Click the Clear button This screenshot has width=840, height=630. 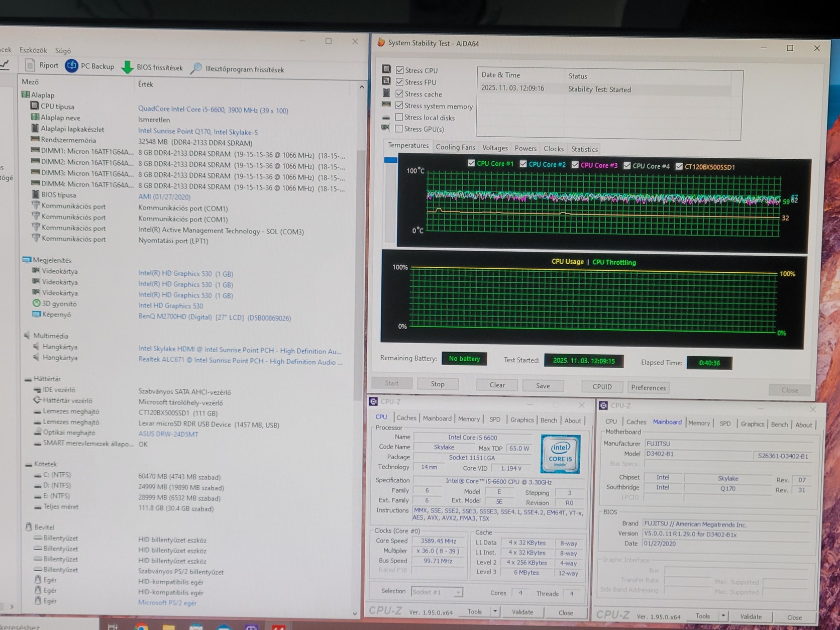pyautogui.click(x=497, y=385)
